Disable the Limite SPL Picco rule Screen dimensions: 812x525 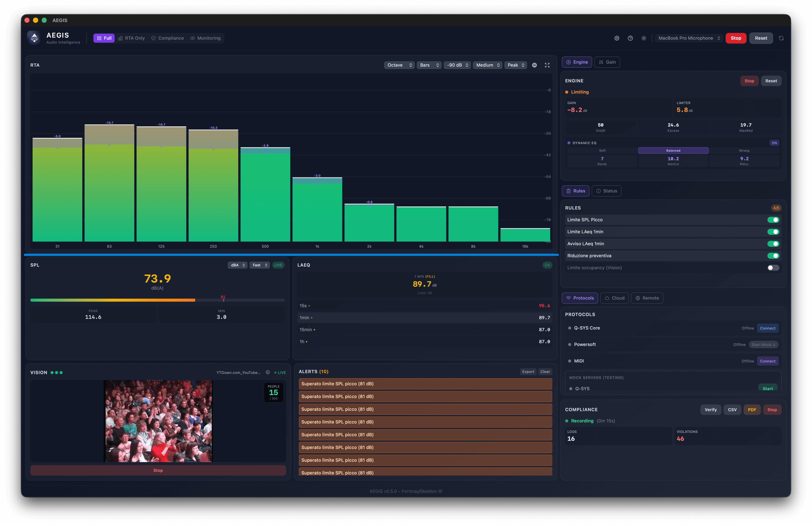point(774,219)
